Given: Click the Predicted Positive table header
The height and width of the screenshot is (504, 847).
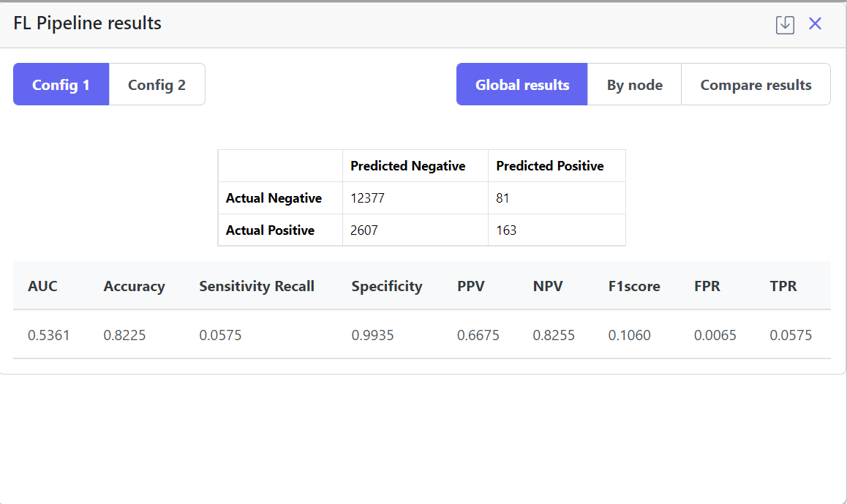Looking at the screenshot, I should [x=550, y=166].
